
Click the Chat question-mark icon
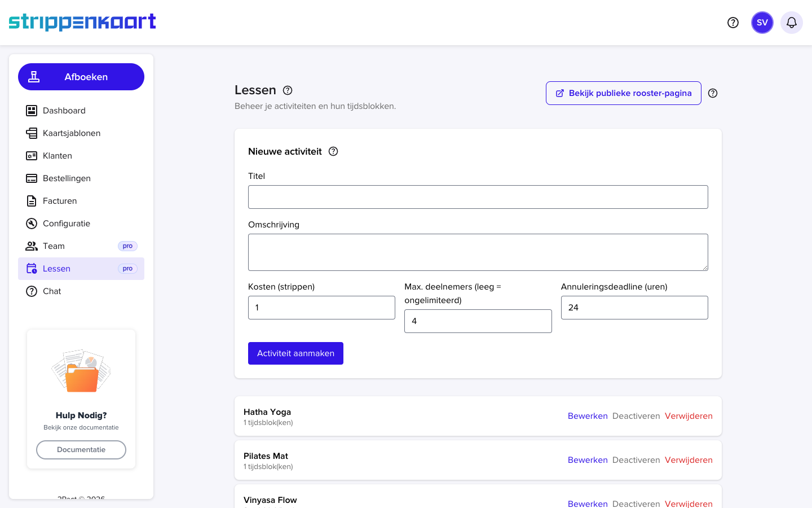coord(32,291)
